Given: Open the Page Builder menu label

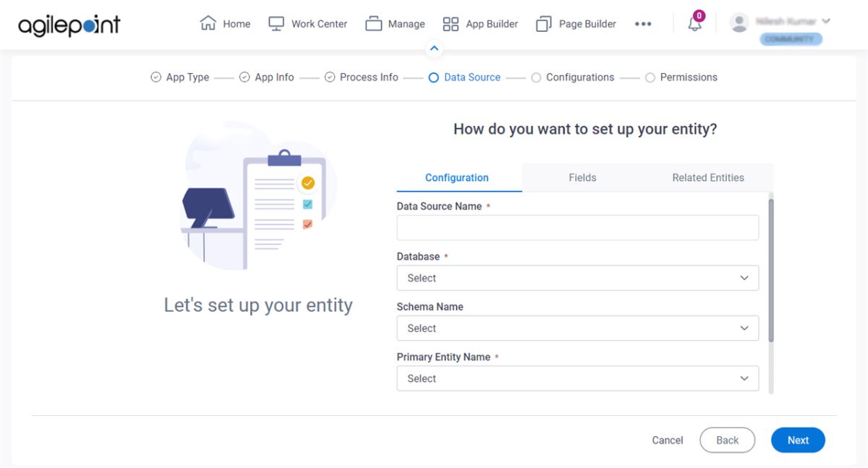Looking at the screenshot, I should tap(587, 24).
